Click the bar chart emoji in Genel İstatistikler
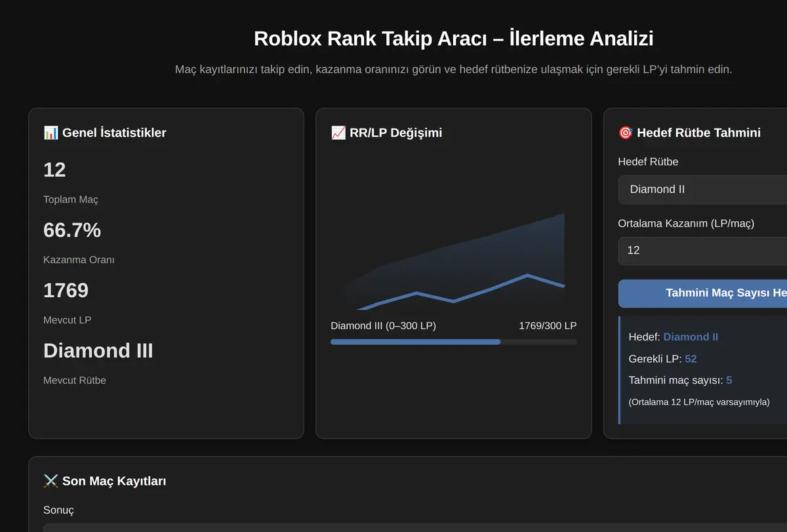The image size is (787, 532). (50, 133)
